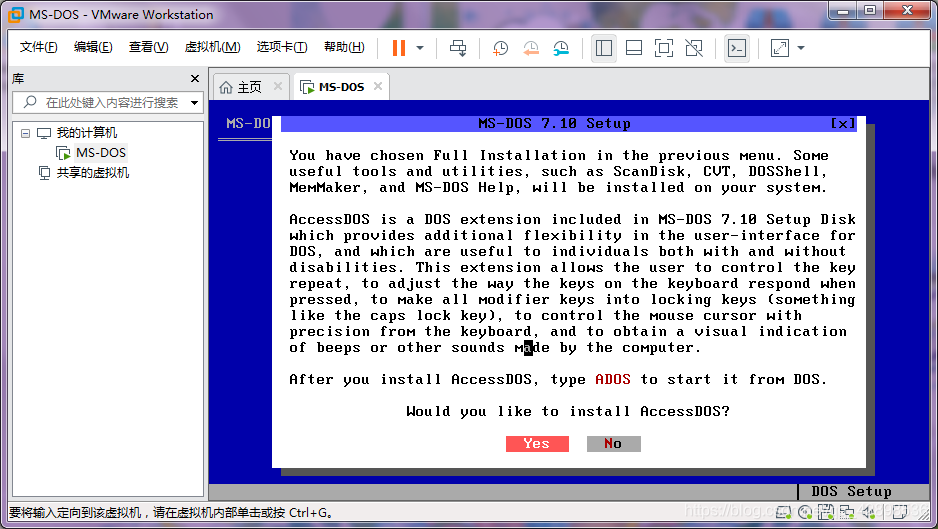Click the network adapter status icon
This screenshot has width=938, height=529.
coord(846,512)
